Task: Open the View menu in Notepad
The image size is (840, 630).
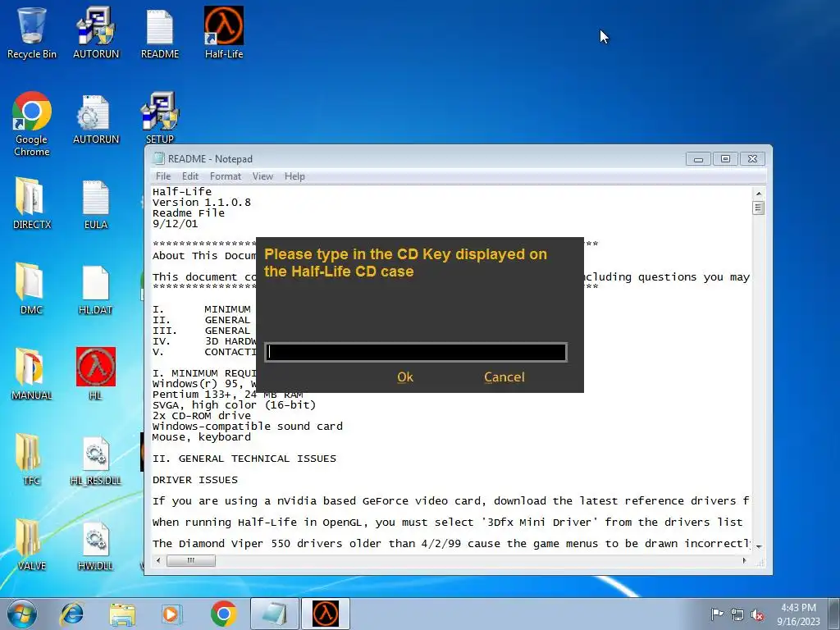Action: pyautogui.click(x=262, y=176)
